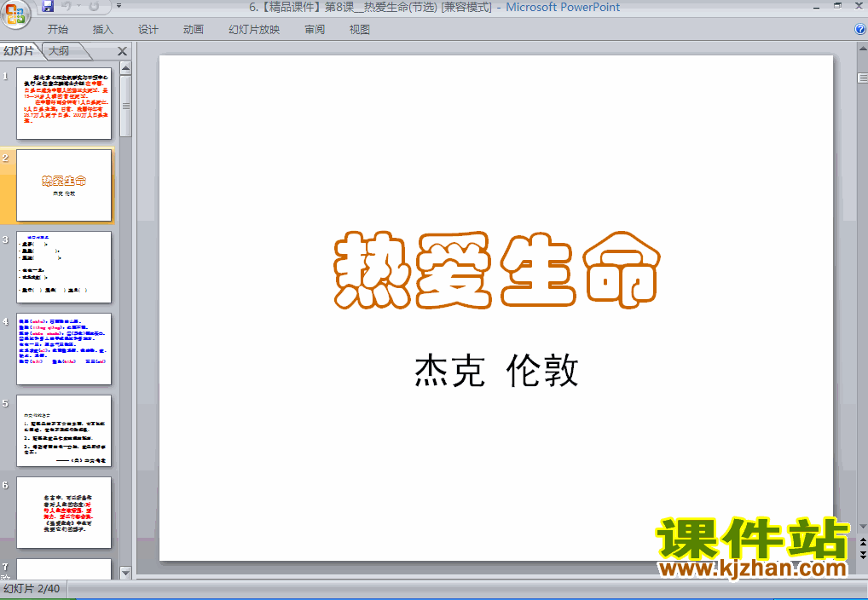Click main editor scroll down arrow
The width and height of the screenshot is (868, 600).
point(863,527)
